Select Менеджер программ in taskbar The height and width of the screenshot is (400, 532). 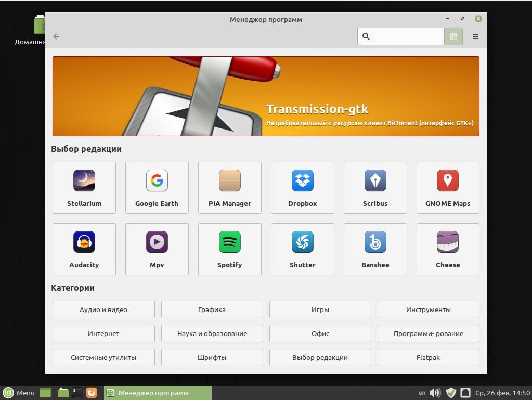158,393
